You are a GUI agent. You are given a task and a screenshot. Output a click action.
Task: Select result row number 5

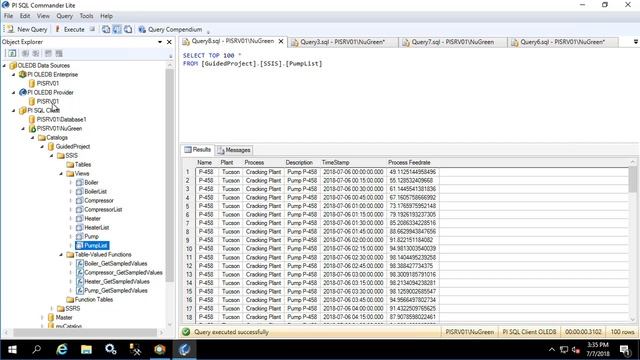point(188,206)
